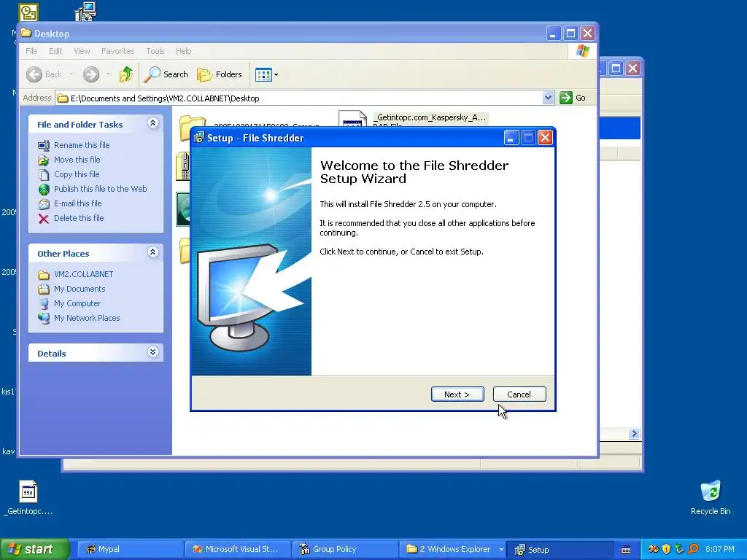Click the E-mail this file envelope icon
Viewport: 747px width, 560px height.
tap(44, 204)
